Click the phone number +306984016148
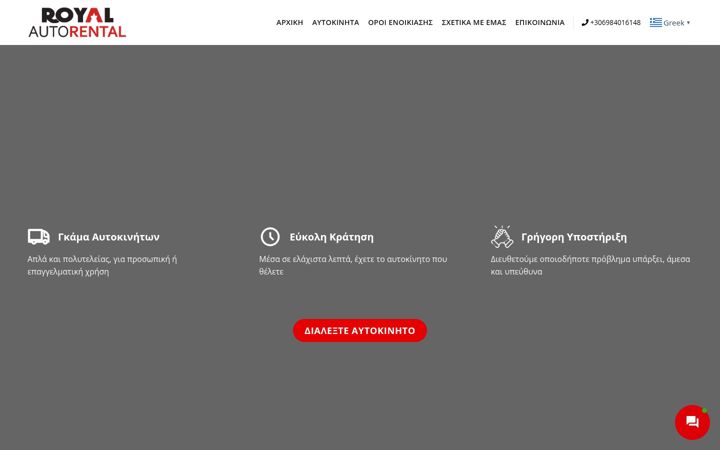Image resolution: width=720 pixels, height=450 pixels. tap(615, 22)
